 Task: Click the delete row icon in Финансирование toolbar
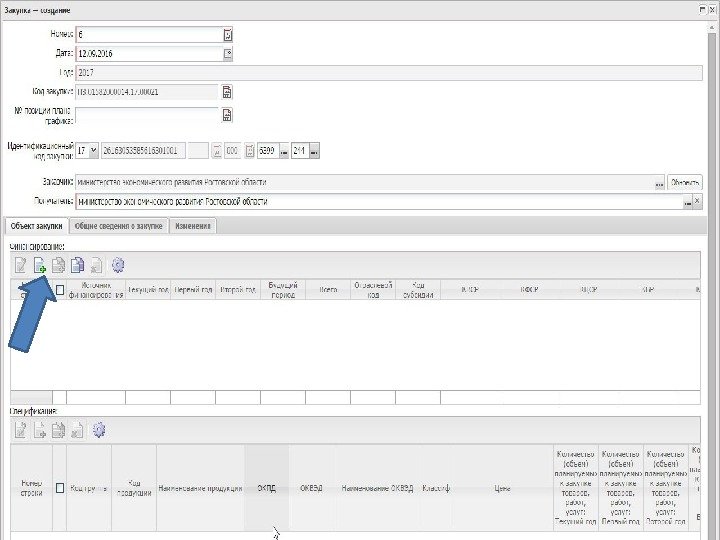(96, 265)
